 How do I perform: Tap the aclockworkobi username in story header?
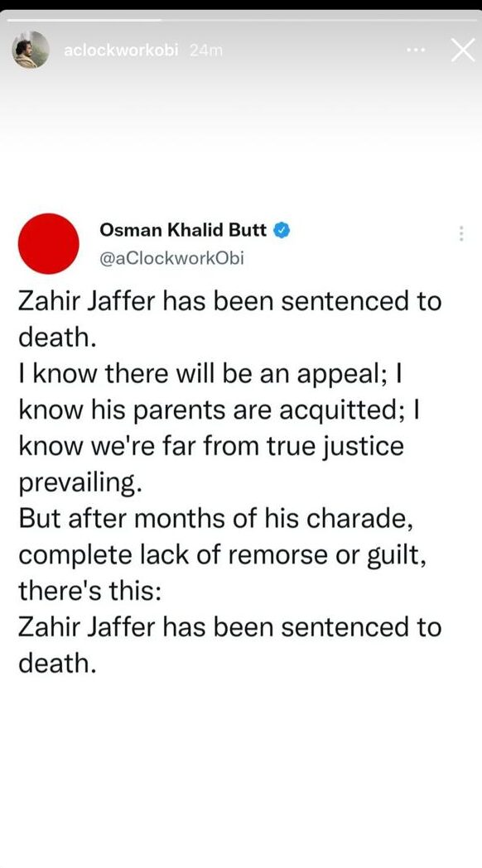pyautogui.click(x=122, y=50)
